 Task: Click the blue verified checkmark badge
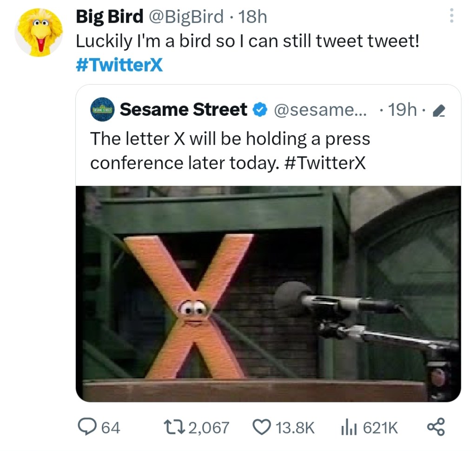coord(259,110)
